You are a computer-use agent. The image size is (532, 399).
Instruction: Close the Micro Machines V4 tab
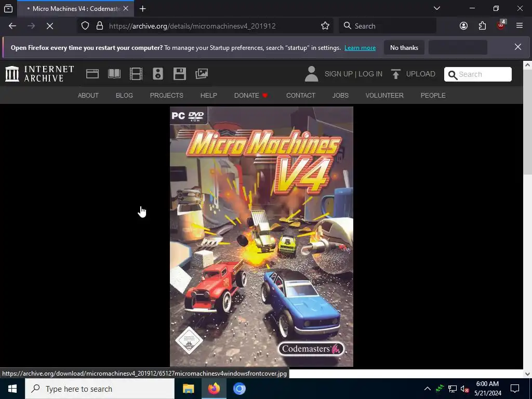[126, 8]
